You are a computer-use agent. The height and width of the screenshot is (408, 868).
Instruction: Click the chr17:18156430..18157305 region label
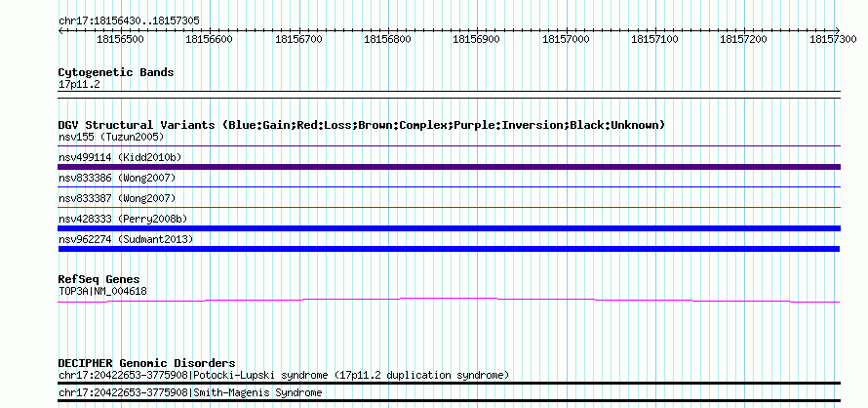point(129,21)
